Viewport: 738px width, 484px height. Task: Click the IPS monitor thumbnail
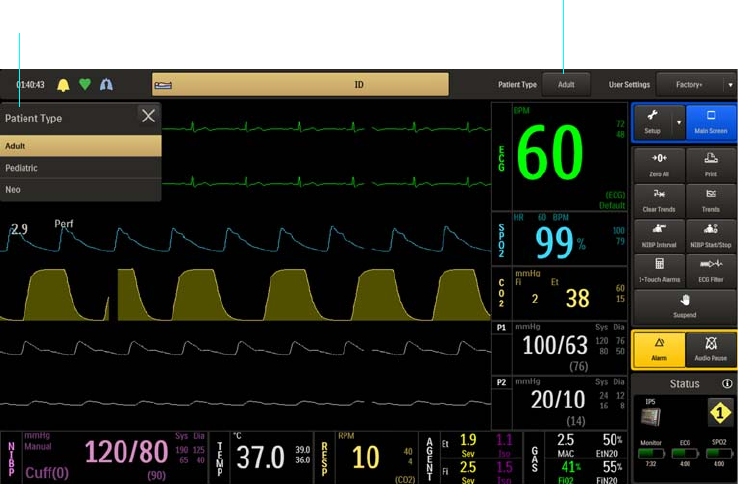coord(651,416)
